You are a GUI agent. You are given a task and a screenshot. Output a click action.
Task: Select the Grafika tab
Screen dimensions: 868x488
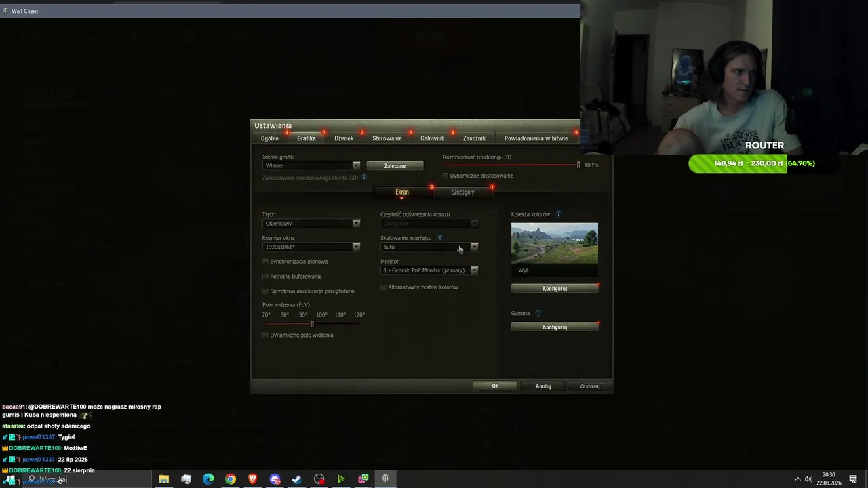click(x=307, y=138)
